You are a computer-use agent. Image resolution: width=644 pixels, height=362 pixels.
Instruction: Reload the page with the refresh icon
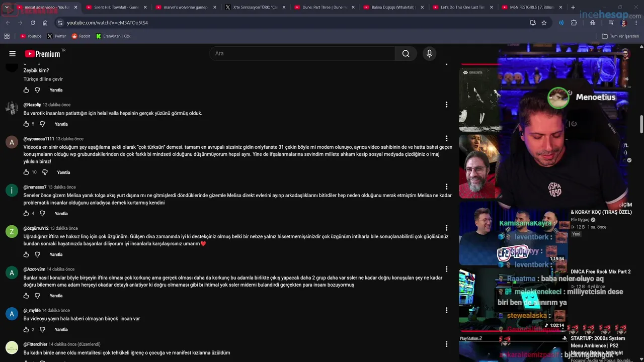point(33,23)
